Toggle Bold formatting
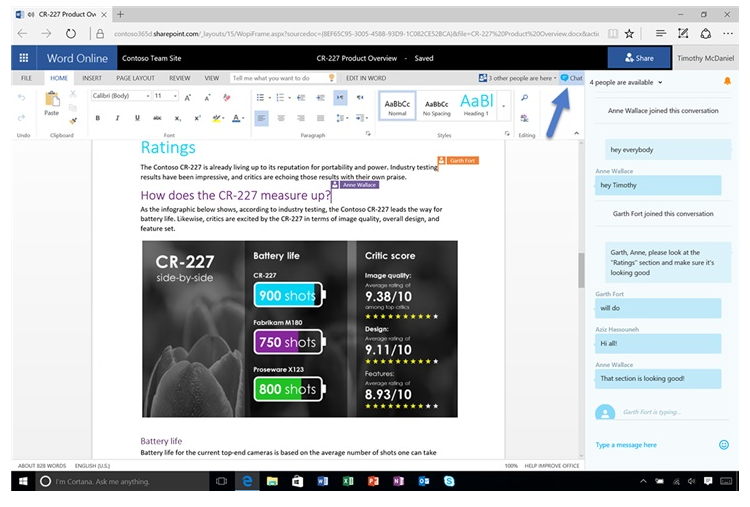750x507 pixels. [x=98, y=118]
